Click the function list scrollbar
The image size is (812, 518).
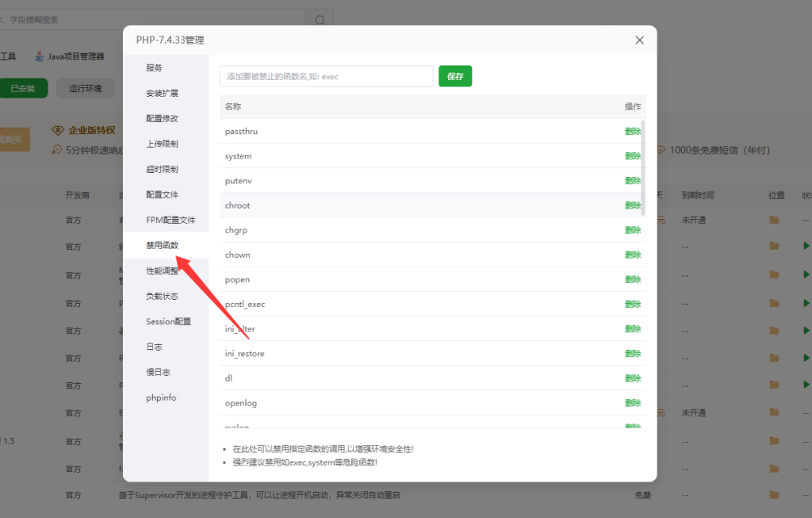tap(643, 168)
